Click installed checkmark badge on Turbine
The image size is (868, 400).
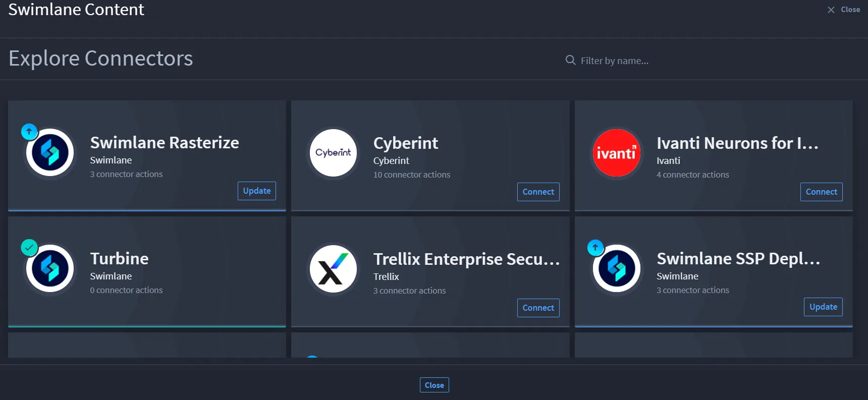tap(29, 248)
